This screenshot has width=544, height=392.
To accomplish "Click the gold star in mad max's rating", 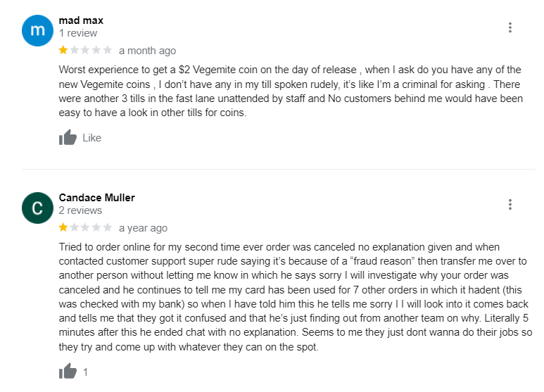I will (x=63, y=50).
